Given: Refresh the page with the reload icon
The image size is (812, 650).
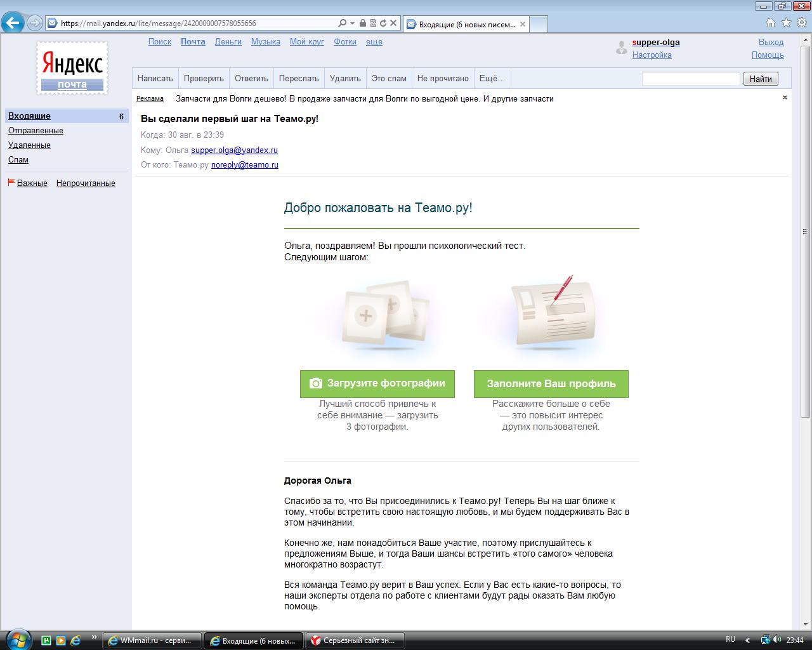Looking at the screenshot, I should tap(383, 23).
